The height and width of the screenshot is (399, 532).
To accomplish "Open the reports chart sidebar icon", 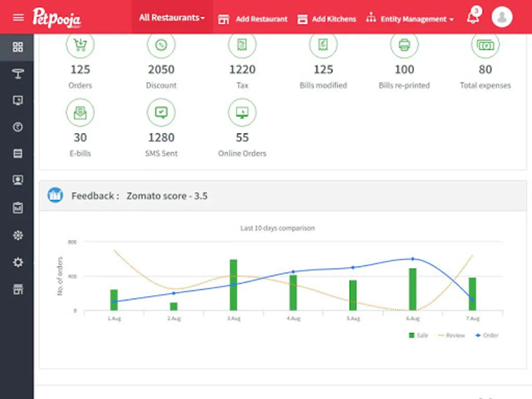I will coord(18,207).
